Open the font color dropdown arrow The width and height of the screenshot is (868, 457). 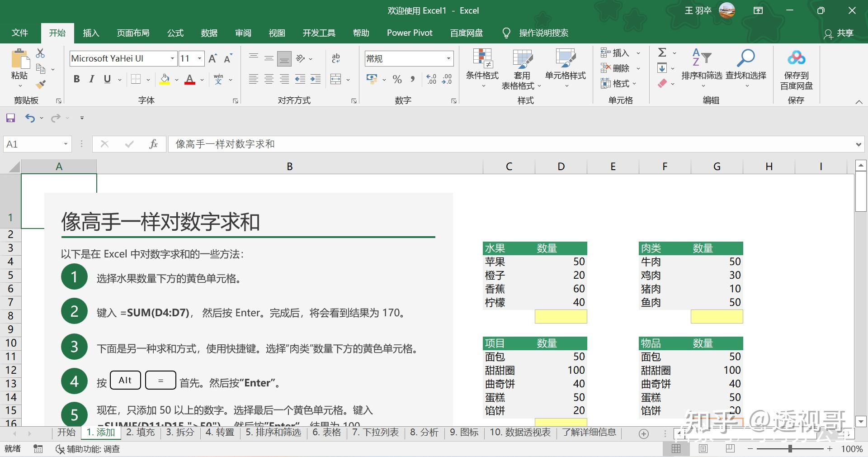click(202, 80)
